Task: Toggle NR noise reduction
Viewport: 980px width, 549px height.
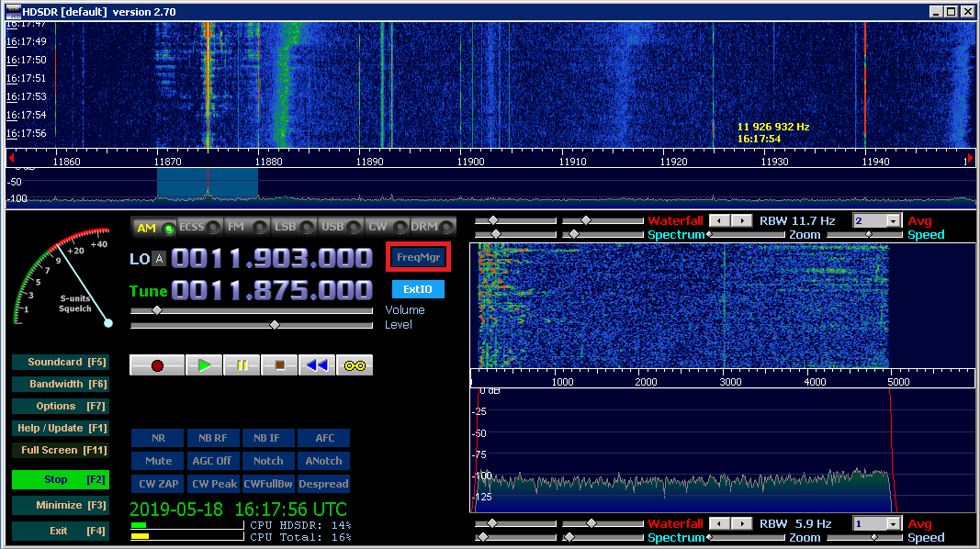Action: click(158, 439)
